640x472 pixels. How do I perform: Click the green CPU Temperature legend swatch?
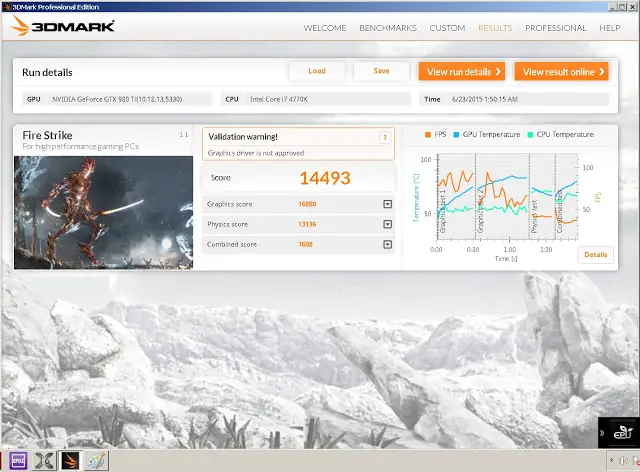(x=530, y=135)
